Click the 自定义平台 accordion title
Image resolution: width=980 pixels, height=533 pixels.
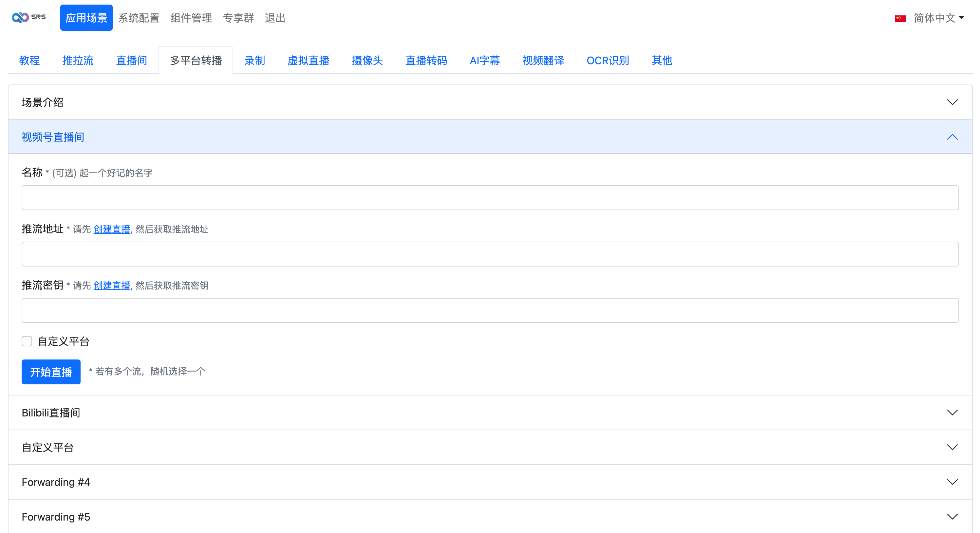(x=48, y=448)
